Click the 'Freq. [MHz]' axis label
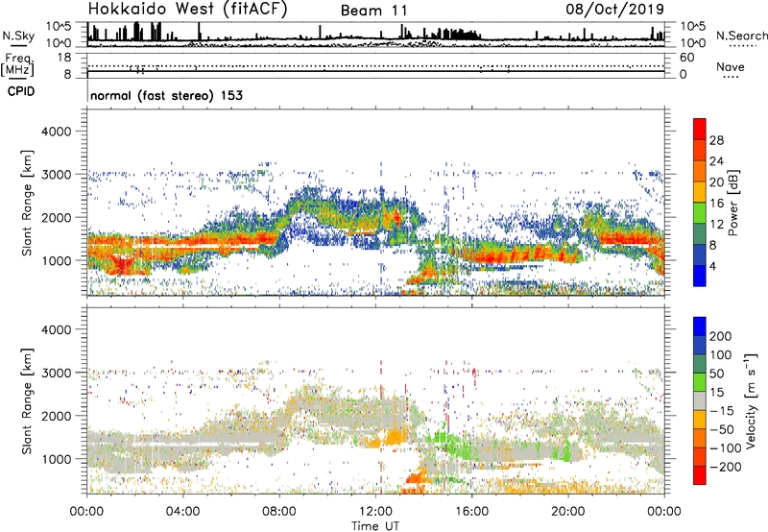The width and height of the screenshot is (768, 532). (17, 65)
